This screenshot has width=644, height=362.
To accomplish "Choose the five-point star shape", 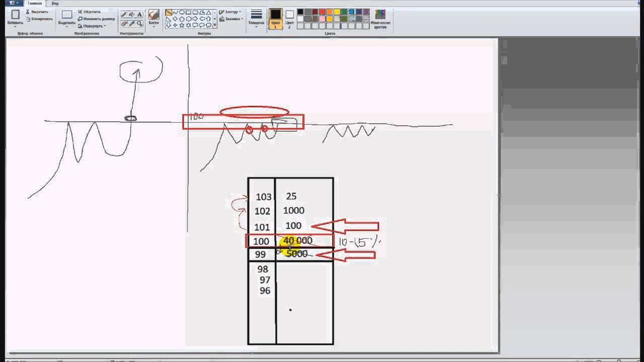I will pos(182,25).
